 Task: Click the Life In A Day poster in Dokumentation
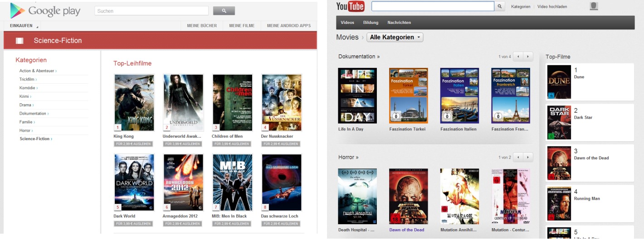point(357,96)
